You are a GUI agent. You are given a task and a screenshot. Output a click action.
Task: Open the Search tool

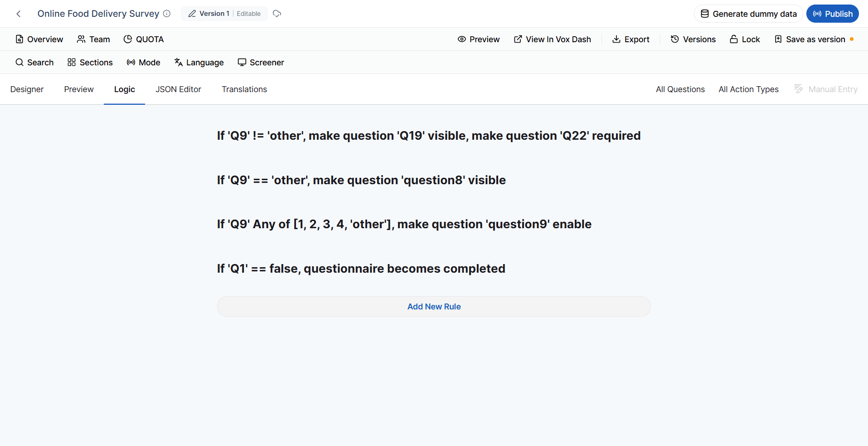coord(34,63)
